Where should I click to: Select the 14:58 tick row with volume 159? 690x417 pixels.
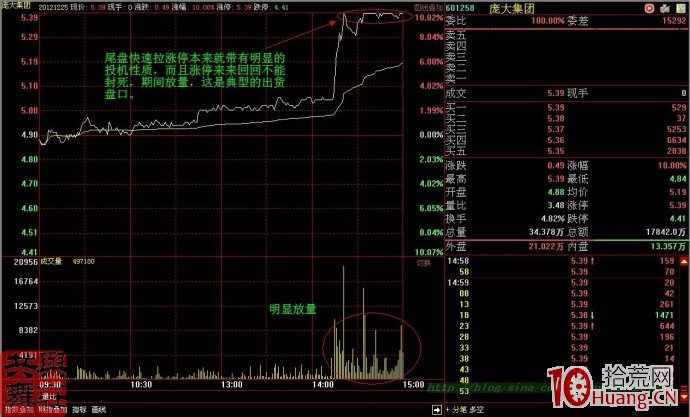[x=561, y=261]
